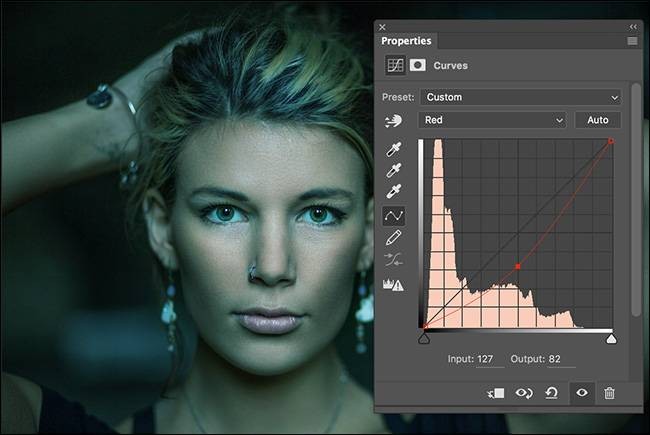
Task: Choose the pencil draw-curve tool
Action: tap(393, 238)
